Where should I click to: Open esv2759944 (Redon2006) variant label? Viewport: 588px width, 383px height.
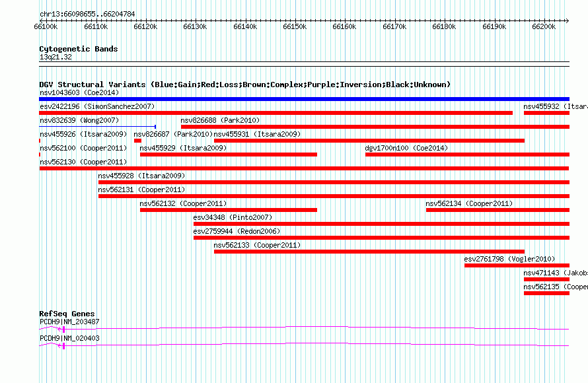tap(237, 231)
